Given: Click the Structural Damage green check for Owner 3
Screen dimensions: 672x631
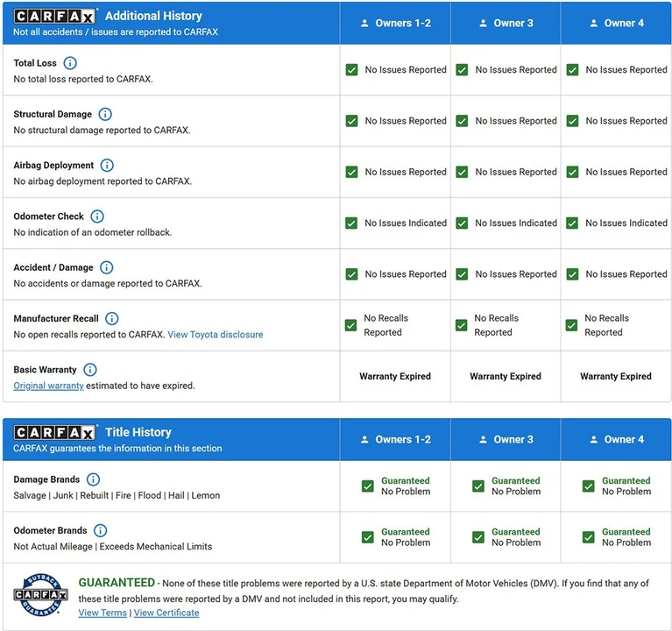Looking at the screenshot, I should [462, 121].
